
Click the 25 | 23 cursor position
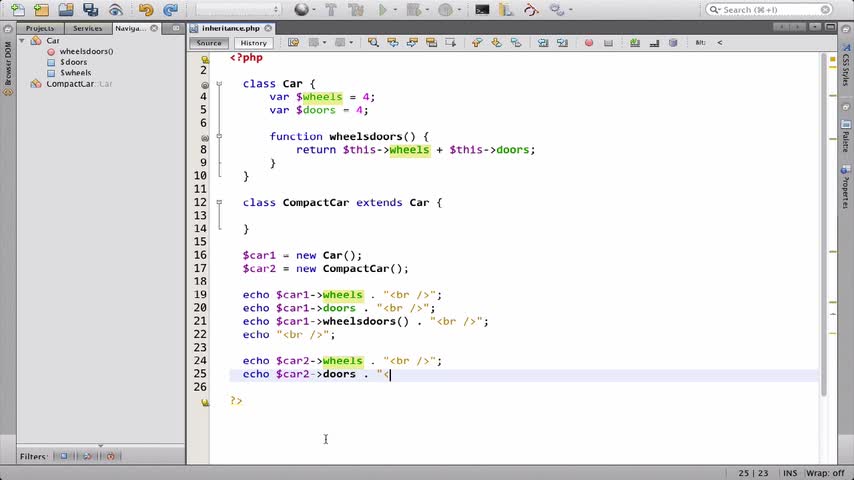pyautogui.click(x=753, y=473)
